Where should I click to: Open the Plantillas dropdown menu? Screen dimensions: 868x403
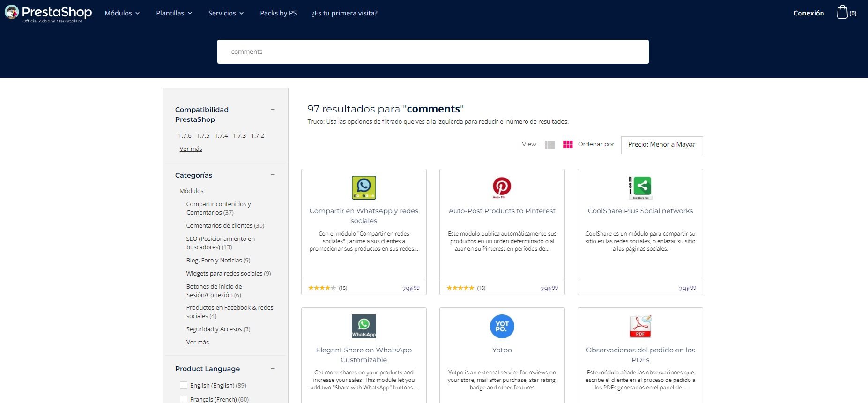174,13
